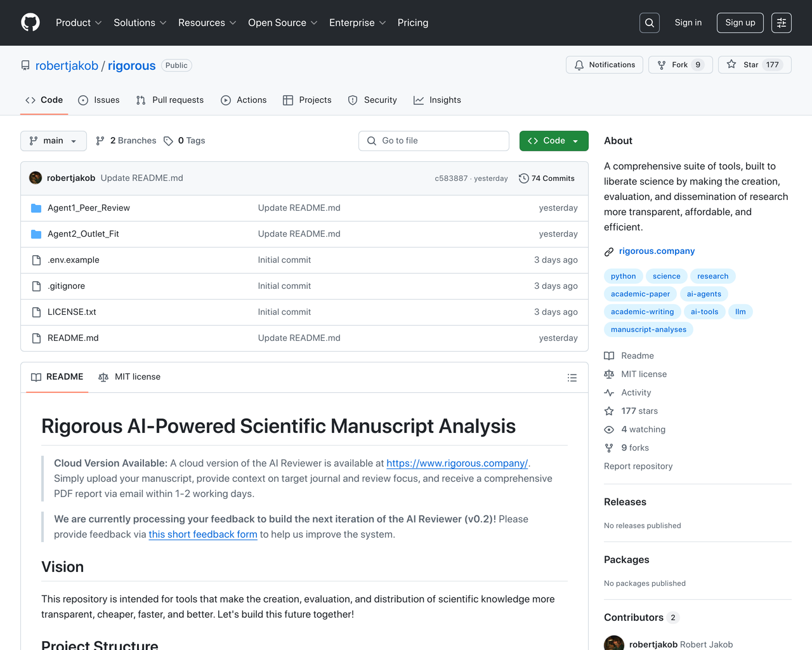Click the branch icon next to 2 Branches
The width and height of the screenshot is (812, 650).
click(100, 141)
